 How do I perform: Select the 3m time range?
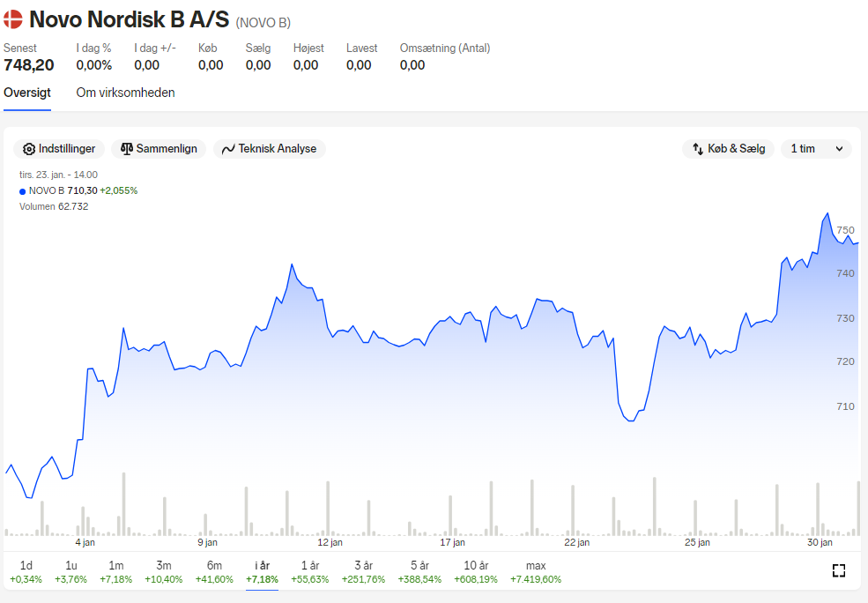163,572
